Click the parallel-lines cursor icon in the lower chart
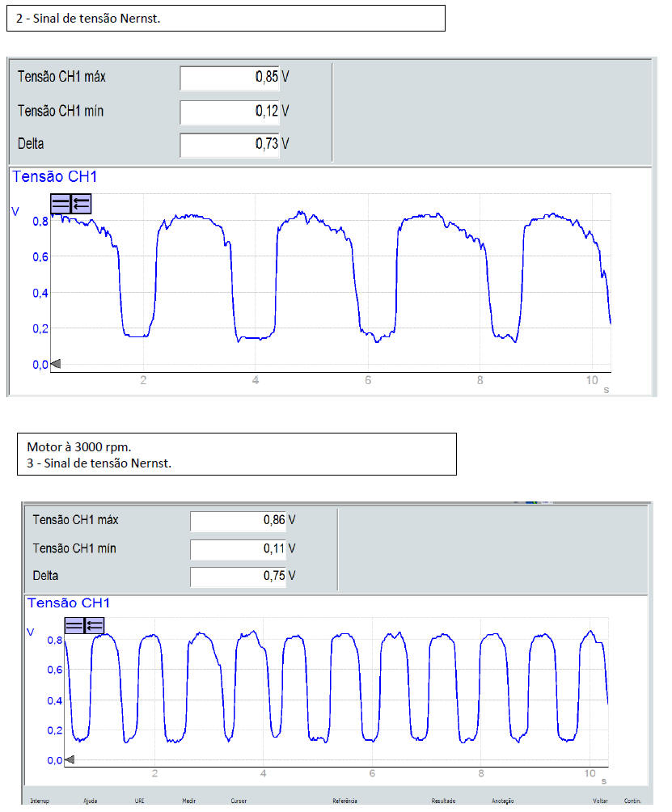This screenshot has height=812, width=672. (74, 625)
